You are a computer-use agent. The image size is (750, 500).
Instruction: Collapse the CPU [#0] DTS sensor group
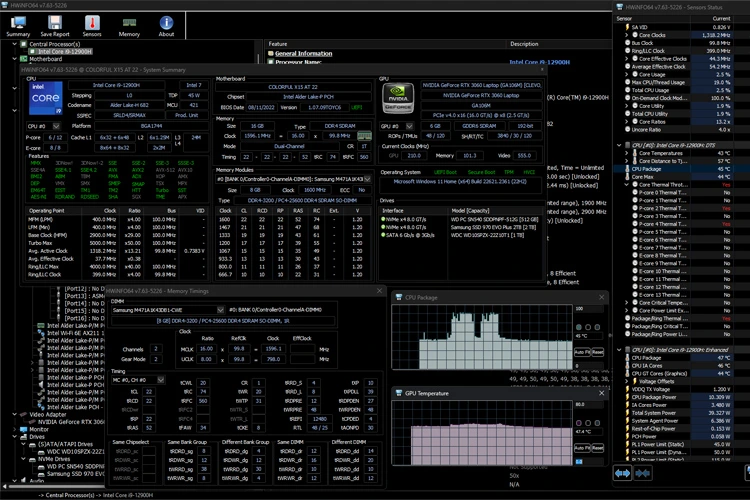tap(619, 145)
